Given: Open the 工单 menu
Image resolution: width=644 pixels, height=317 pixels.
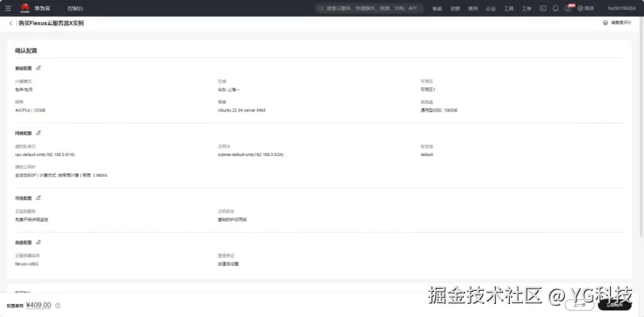Looking at the screenshot, I should click(527, 8).
